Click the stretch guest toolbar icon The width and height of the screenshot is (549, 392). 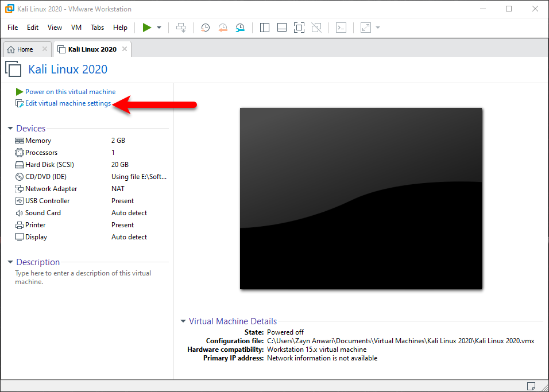point(366,28)
